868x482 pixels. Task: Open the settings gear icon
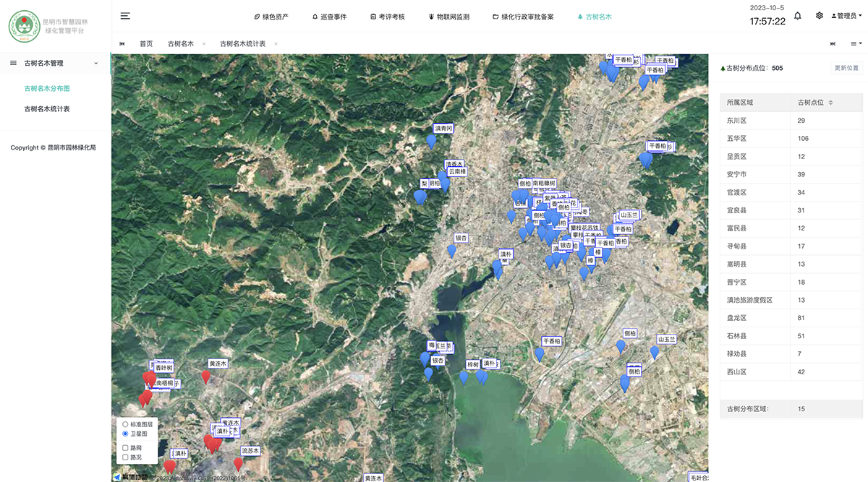click(819, 16)
